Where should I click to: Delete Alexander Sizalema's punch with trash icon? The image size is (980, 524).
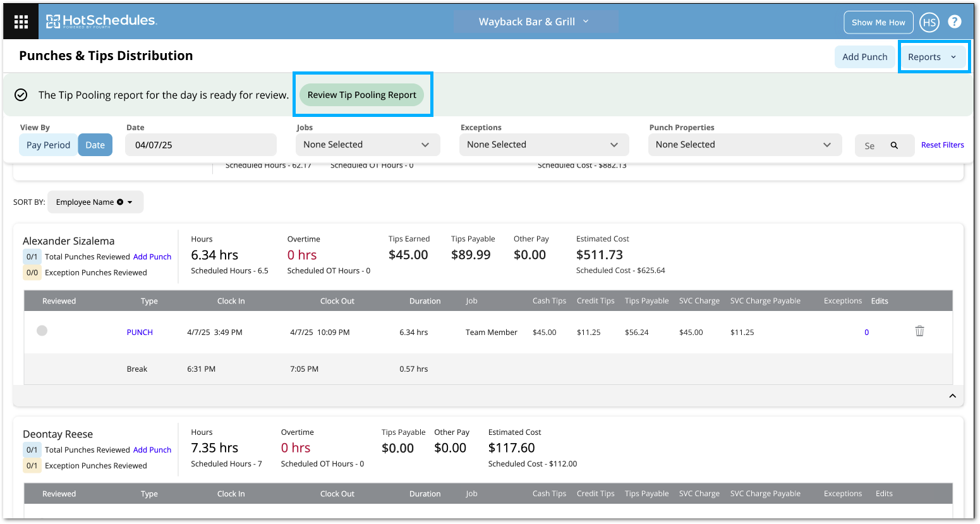point(919,331)
